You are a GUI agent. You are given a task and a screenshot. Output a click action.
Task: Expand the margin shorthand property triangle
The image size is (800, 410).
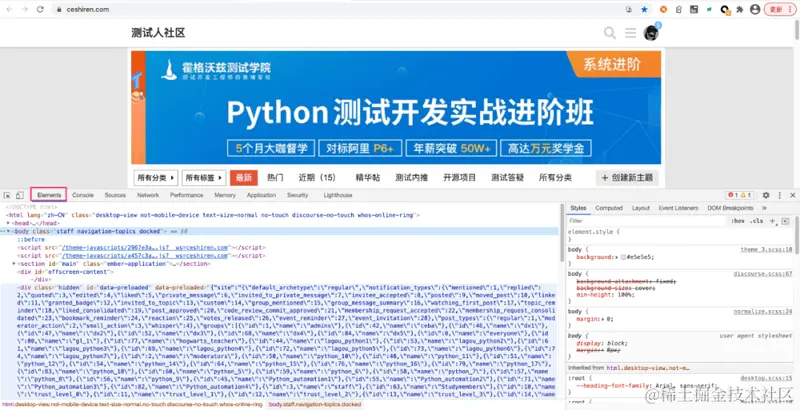coord(602,319)
